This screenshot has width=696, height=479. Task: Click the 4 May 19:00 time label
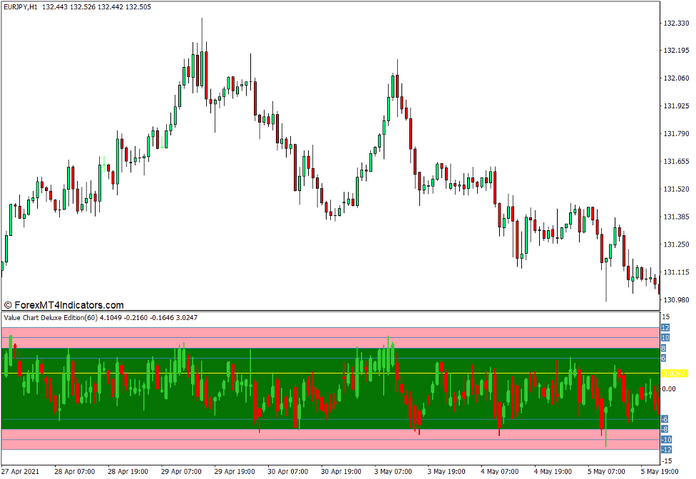coord(553,471)
